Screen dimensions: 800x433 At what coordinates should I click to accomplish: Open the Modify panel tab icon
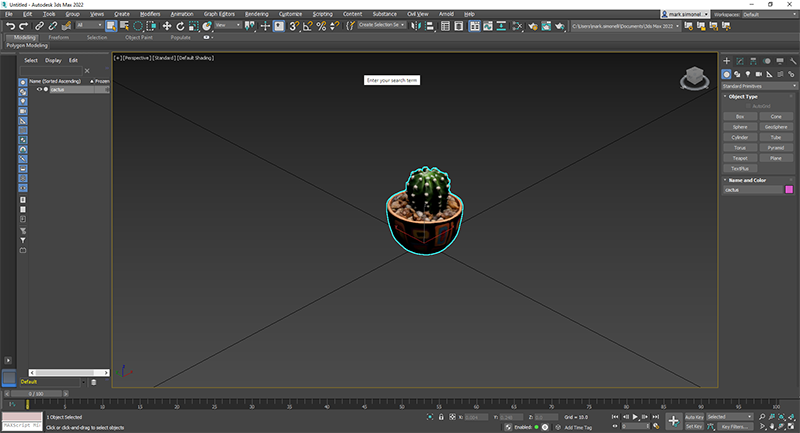pos(740,61)
